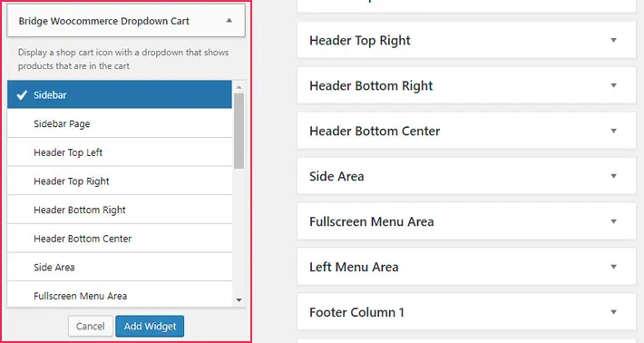Pick Header Bottom Right in widget list

coord(120,210)
